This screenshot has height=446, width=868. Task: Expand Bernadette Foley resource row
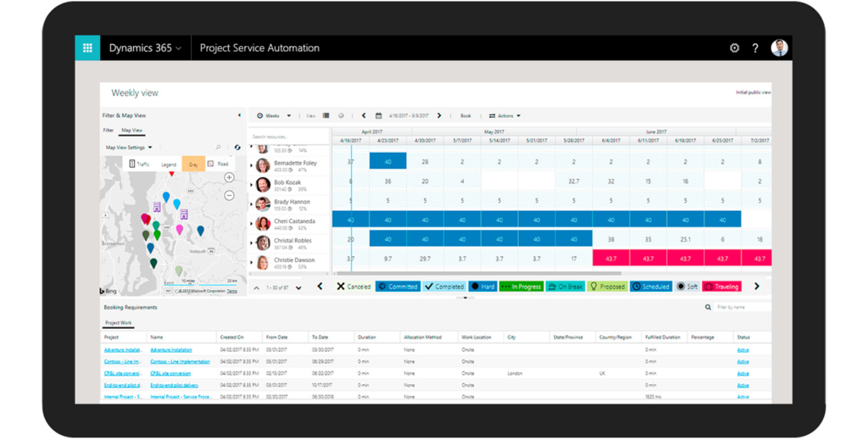(x=252, y=165)
